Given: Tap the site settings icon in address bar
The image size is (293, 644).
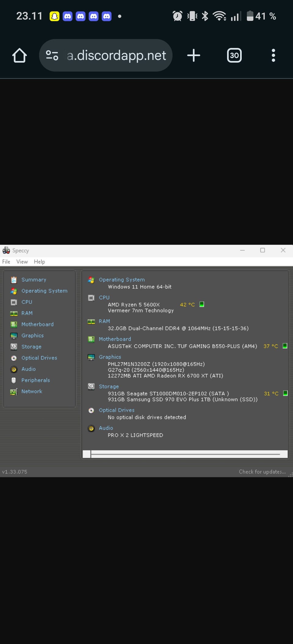Looking at the screenshot, I should (52, 55).
